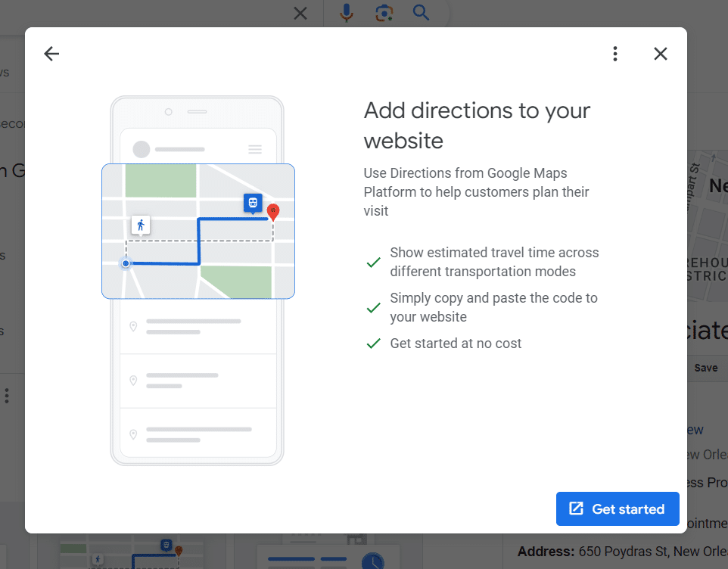This screenshot has width=728, height=569.
Task: Click the 650 Poydras St address text
Action: pos(651,552)
